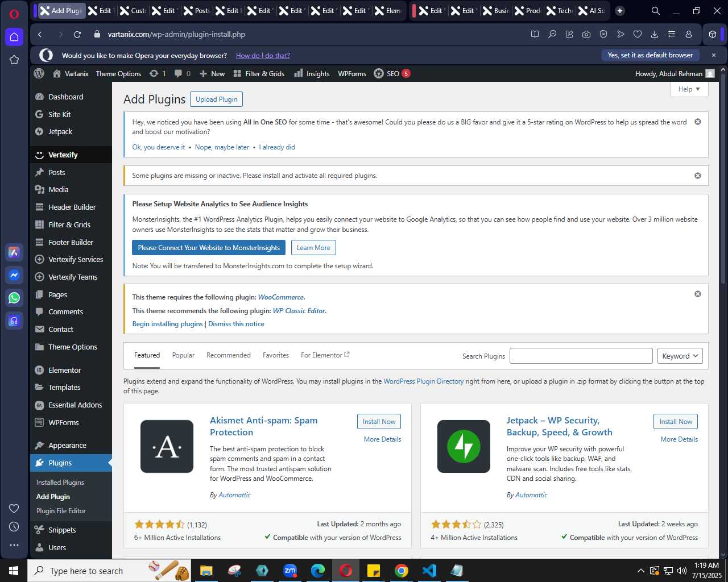Click the Jetpack plugin icon
Image resolution: width=728 pixels, height=582 pixels.
[464, 447]
